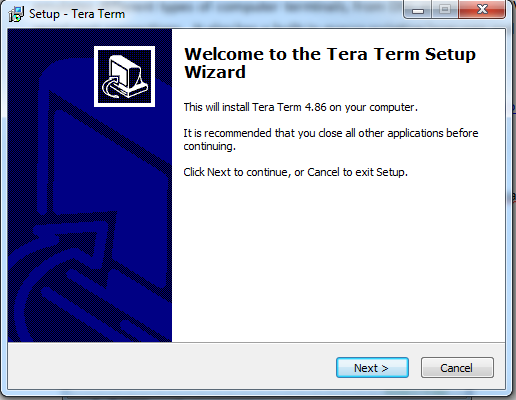Click the 'This will install Tera Term 4.86' sentence
Screen dimensions: 516x400
tap(300, 107)
